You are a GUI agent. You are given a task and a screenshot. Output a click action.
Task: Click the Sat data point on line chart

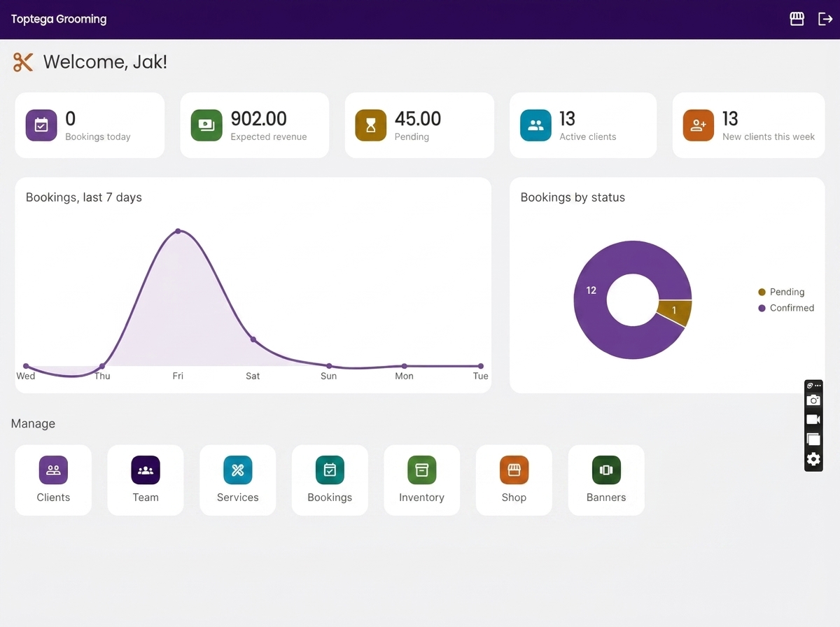pos(253,339)
